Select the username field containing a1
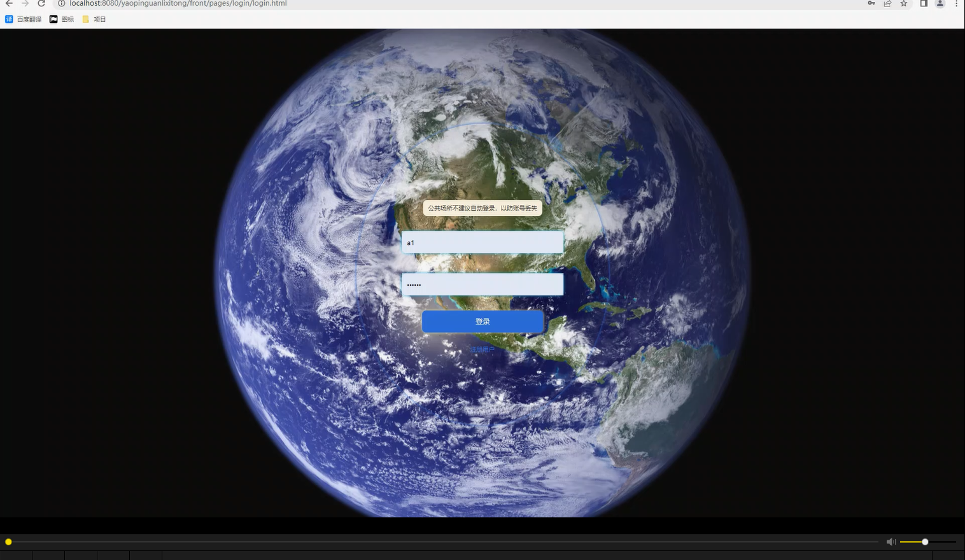Screen dimensions: 965x560 pos(482,242)
